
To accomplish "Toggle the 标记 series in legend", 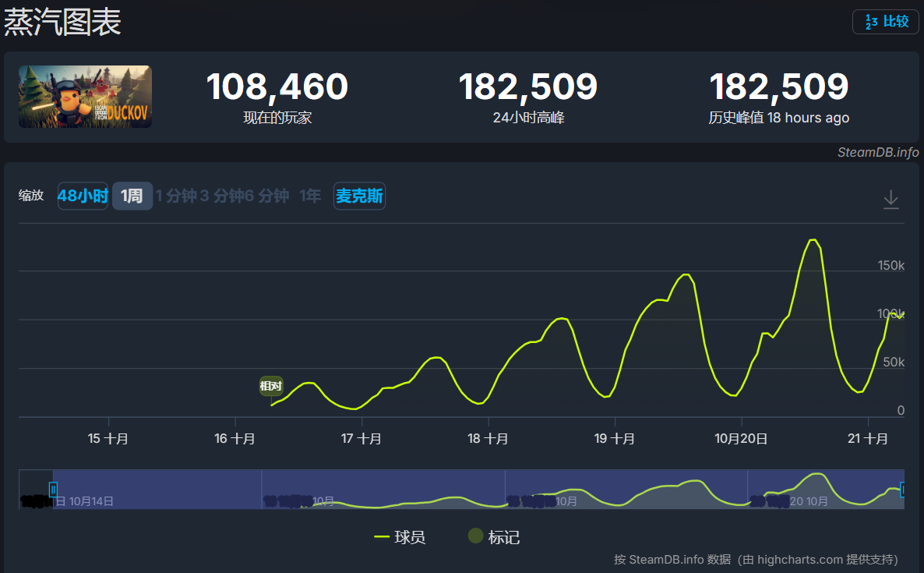I will 494,537.
